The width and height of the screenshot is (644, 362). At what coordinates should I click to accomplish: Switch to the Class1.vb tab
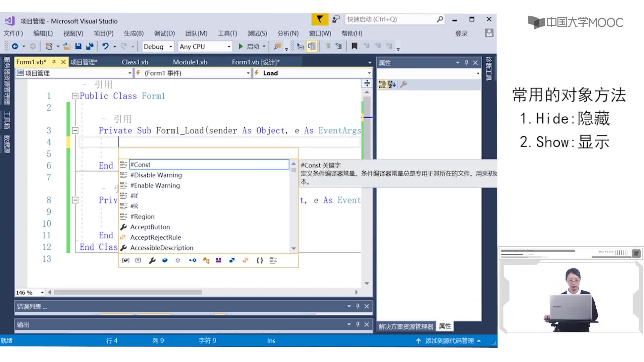click(x=135, y=62)
